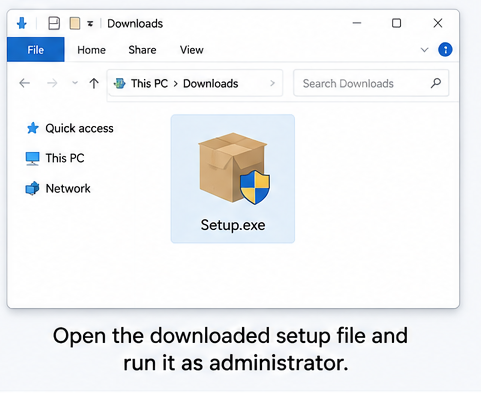Image resolution: width=481 pixels, height=393 pixels.
Task: Expand the chevron after Downloads in address bar
Action: point(272,83)
